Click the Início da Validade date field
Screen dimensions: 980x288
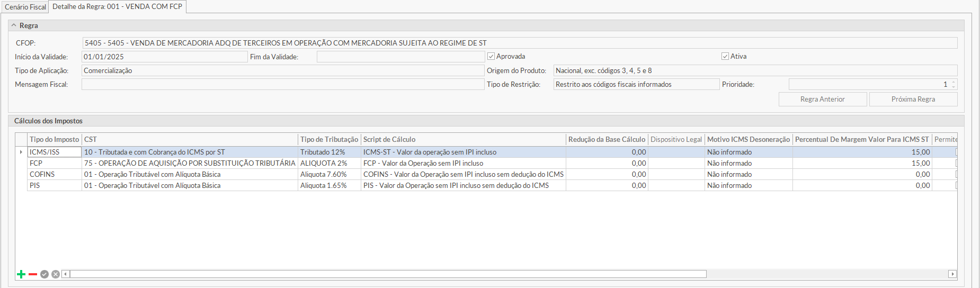(x=165, y=57)
